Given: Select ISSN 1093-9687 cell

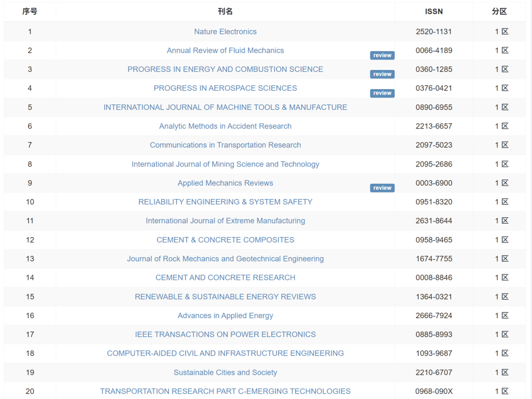Looking at the screenshot, I should coord(434,353).
